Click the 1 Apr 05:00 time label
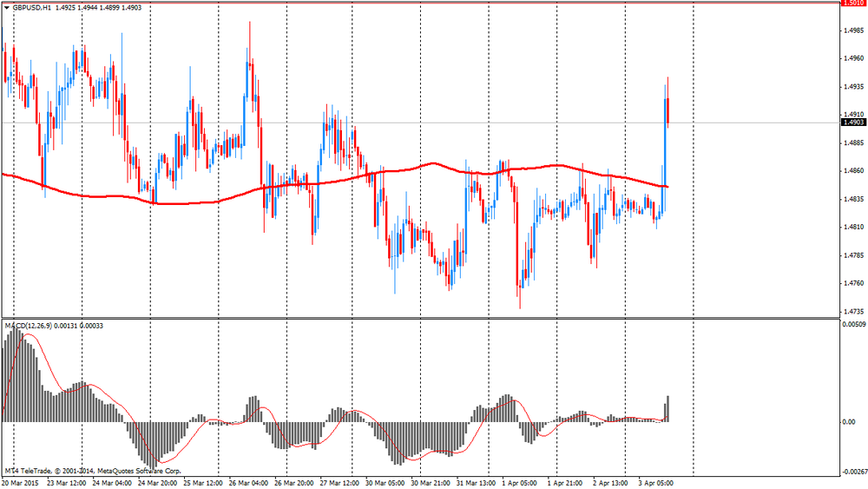This screenshot has width=868, height=489. [x=521, y=482]
